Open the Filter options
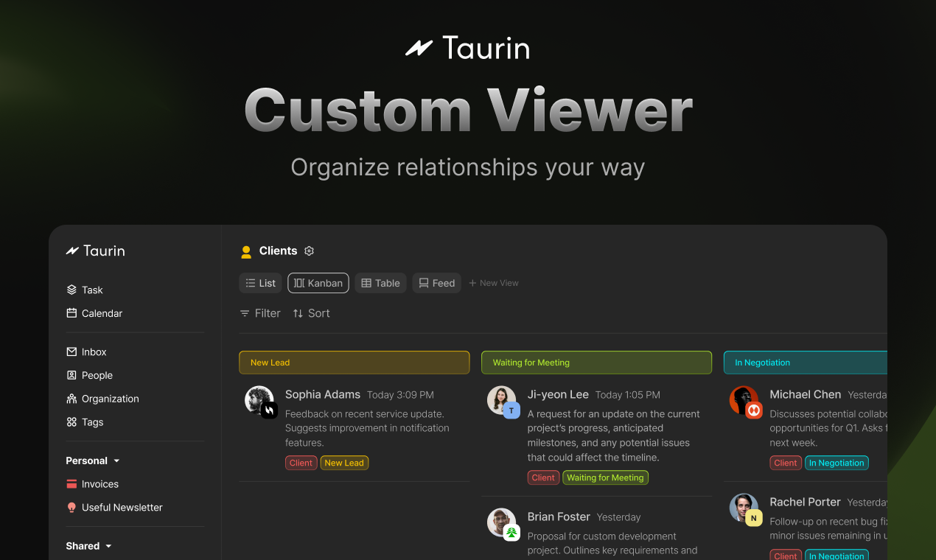Viewport: 936px width, 560px height. pyautogui.click(x=260, y=313)
